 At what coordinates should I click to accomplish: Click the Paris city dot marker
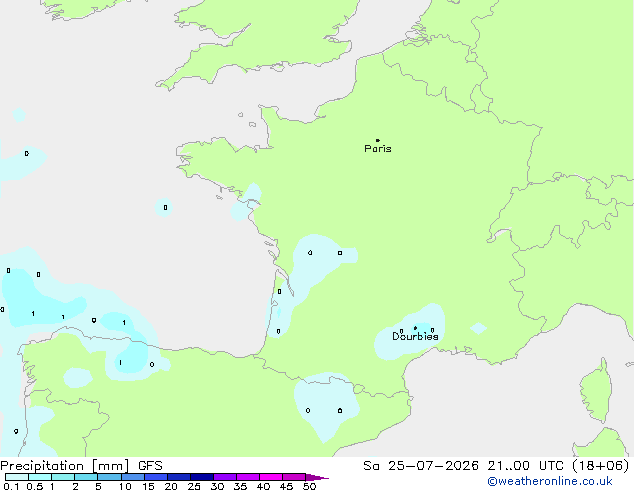point(378,140)
